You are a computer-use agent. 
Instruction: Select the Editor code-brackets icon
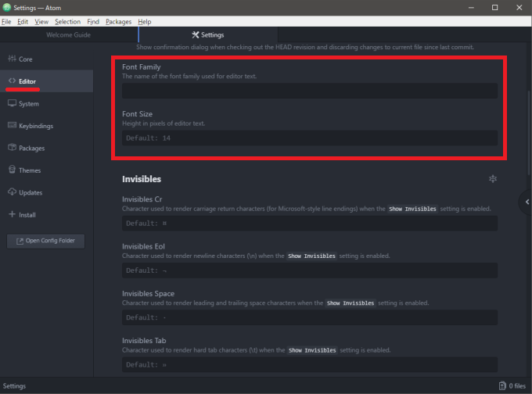tap(12, 81)
